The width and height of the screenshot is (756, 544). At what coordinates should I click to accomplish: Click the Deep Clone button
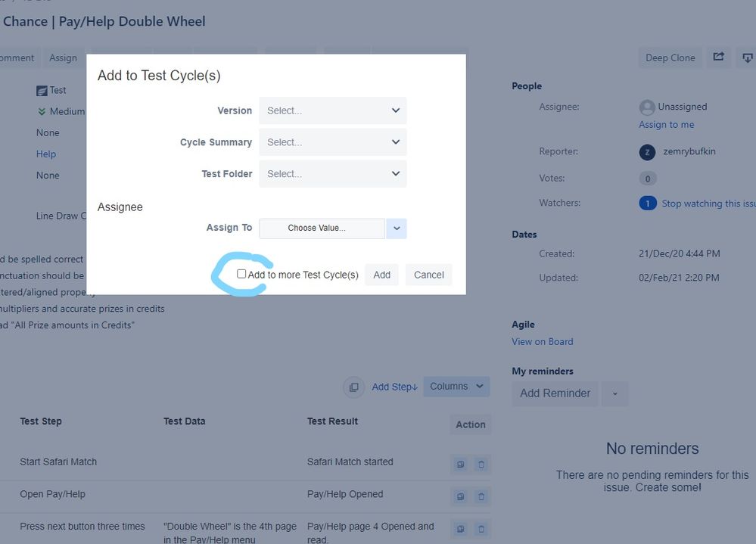670,58
